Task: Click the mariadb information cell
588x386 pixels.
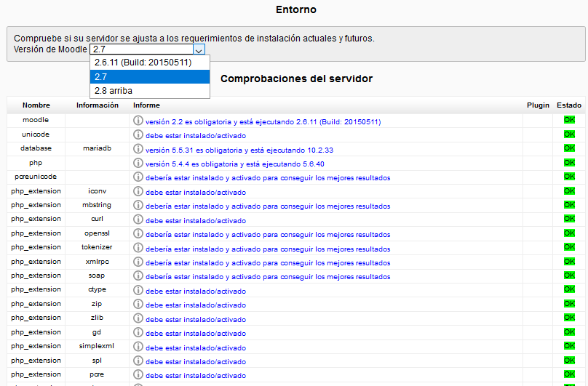Action: tap(97, 148)
